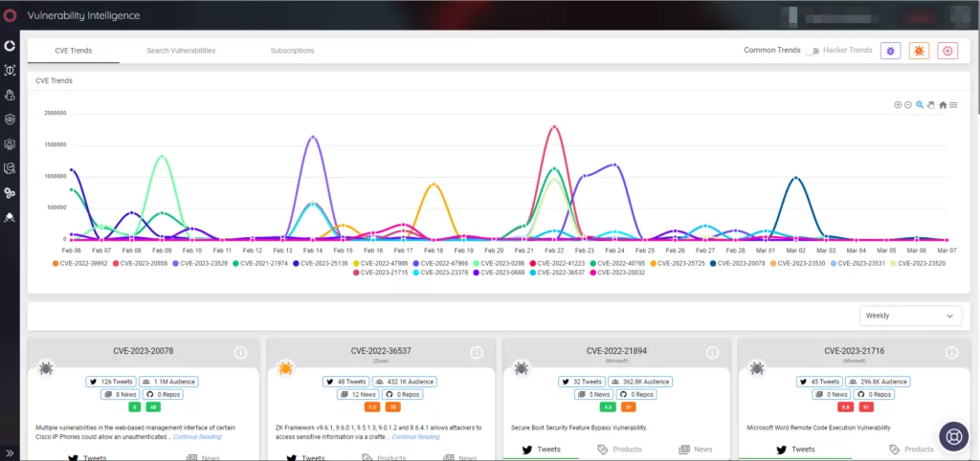Open the third sidebar hand icon

(10, 95)
